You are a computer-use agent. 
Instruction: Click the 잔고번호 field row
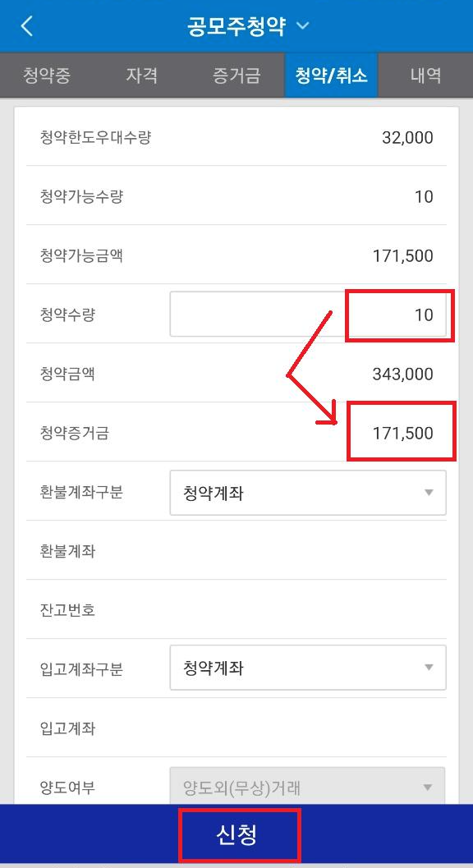pyautogui.click(x=236, y=609)
